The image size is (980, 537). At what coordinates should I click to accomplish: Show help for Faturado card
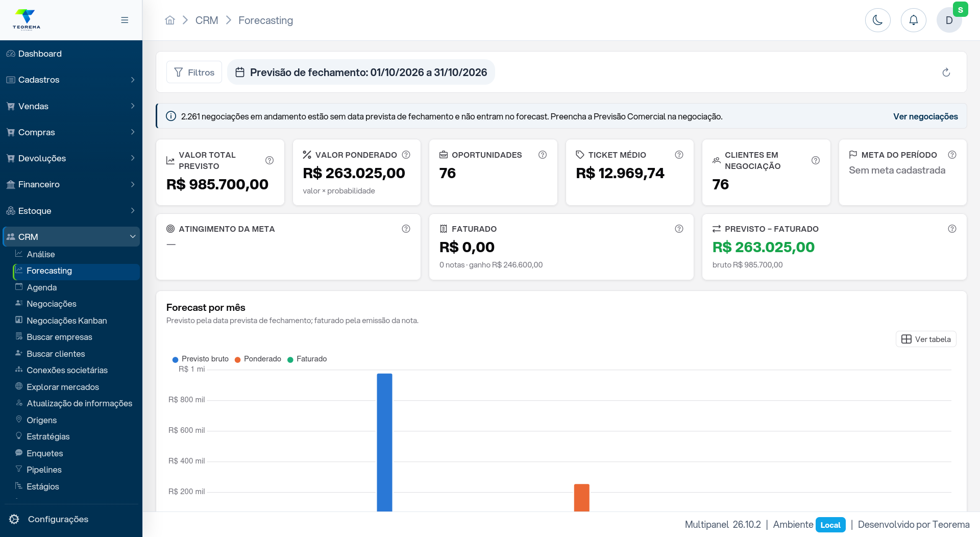[x=679, y=229]
